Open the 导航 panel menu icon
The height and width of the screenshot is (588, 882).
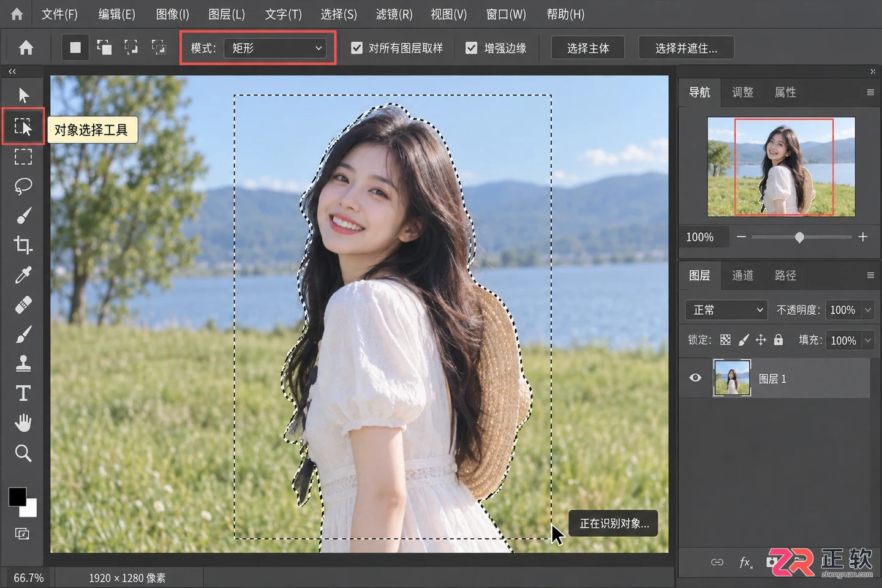[x=870, y=92]
